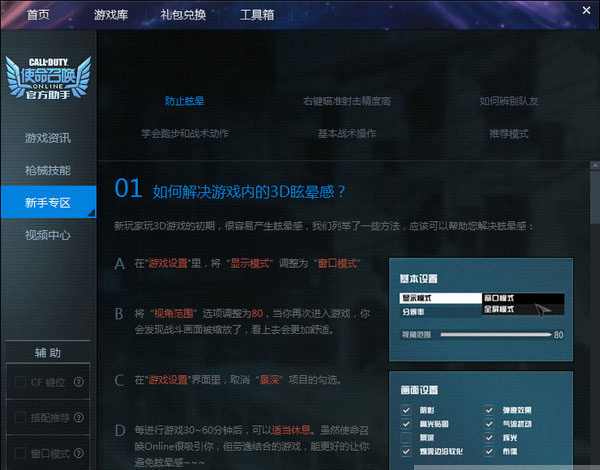
Task: Open the 首页 home tab
Action: (x=38, y=15)
